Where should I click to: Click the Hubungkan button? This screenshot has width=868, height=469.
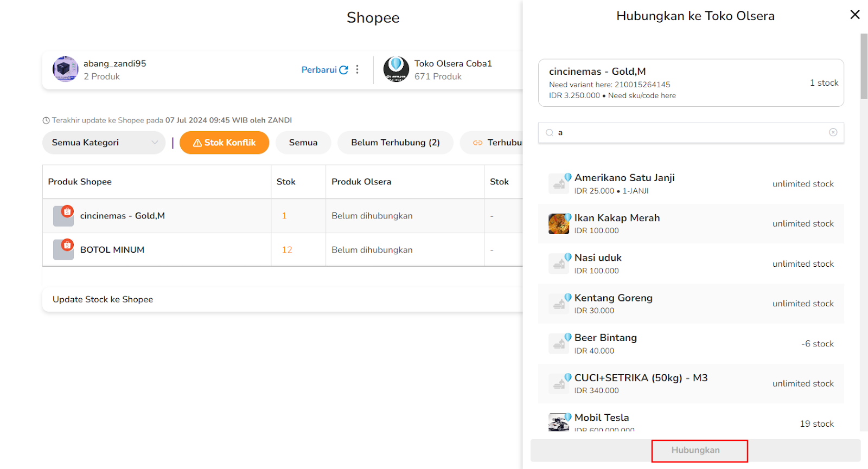click(x=695, y=450)
